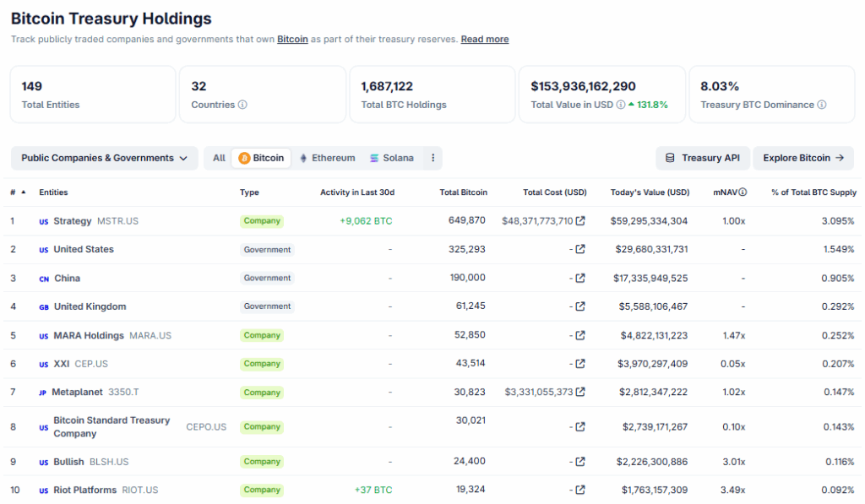Click XXI mNAV value 0.05x
The image size is (865, 504).
pyautogui.click(x=732, y=363)
